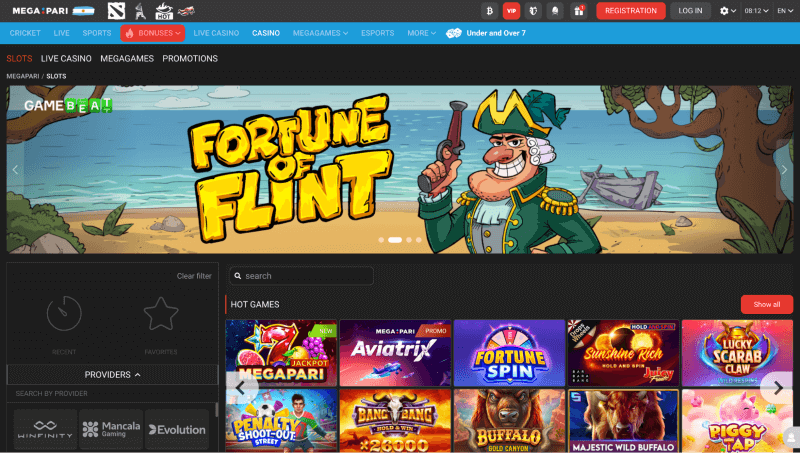Open Lucky Scarab Claw game tile
Screen dimensions: 800x453
click(x=737, y=353)
